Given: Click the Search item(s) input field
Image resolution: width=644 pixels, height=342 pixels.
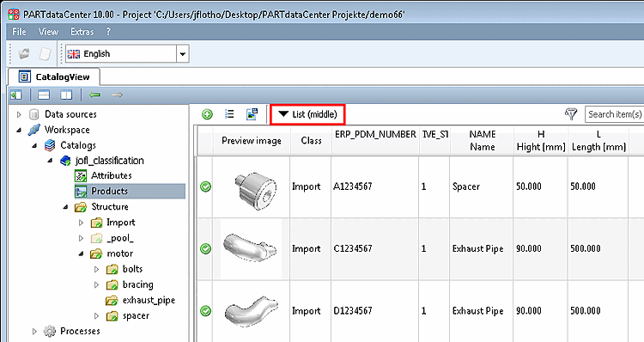Looking at the screenshot, I should pos(615,114).
